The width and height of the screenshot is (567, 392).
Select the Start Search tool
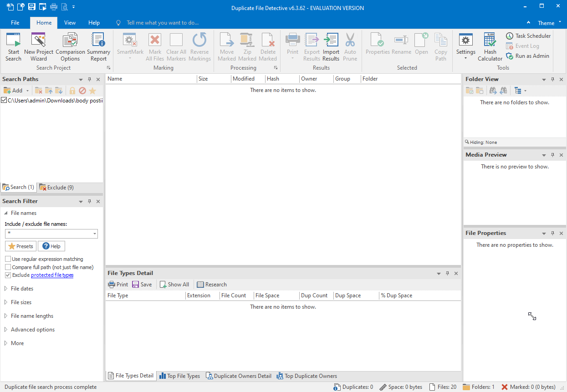13,46
